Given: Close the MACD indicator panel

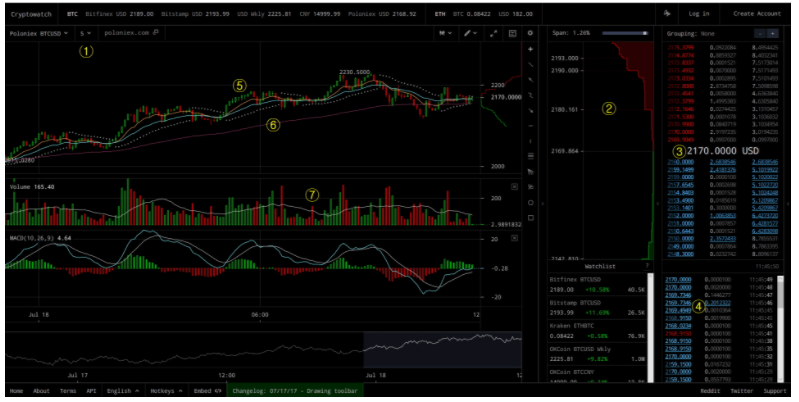Looking at the screenshot, I should 514,238.
